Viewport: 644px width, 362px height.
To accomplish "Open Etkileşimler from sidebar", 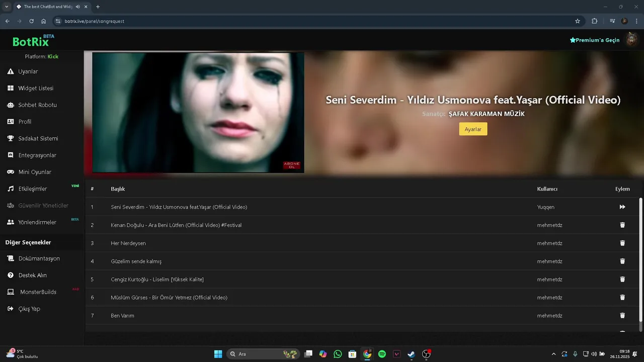I will pyautogui.click(x=33, y=189).
